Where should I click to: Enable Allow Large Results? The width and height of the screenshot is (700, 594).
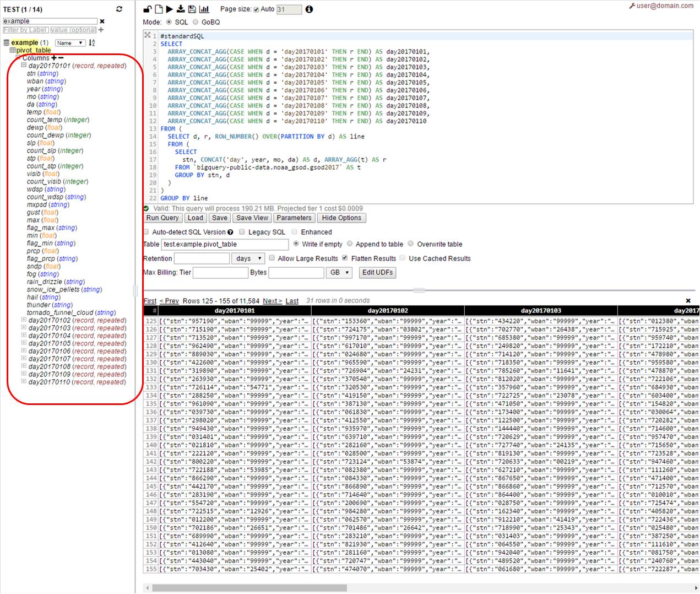click(x=272, y=258)
